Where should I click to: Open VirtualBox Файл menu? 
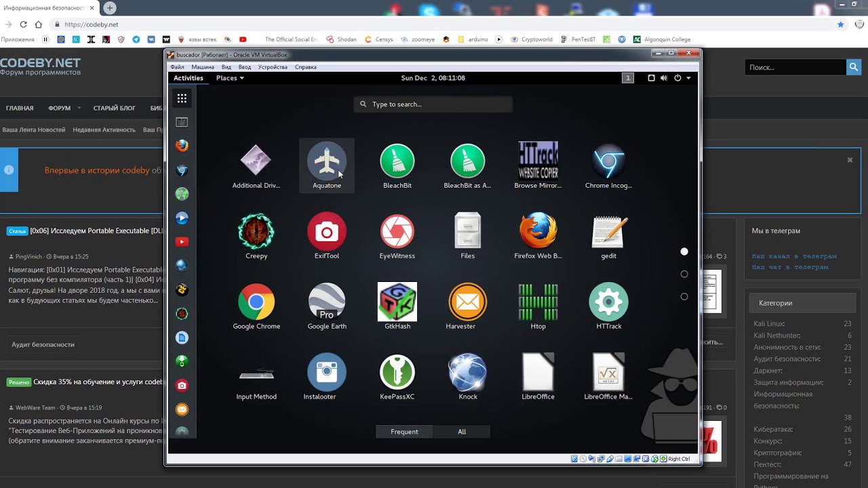point(178,67)
